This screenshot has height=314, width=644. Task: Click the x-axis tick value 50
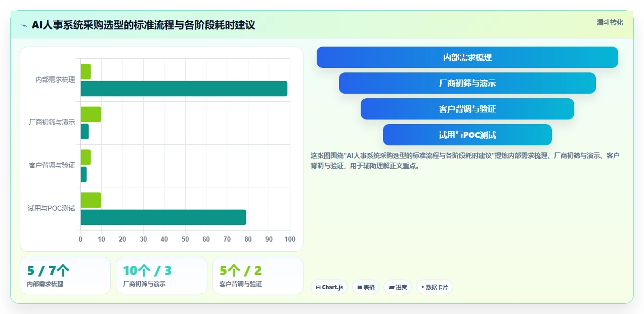(x=185, y=239)
